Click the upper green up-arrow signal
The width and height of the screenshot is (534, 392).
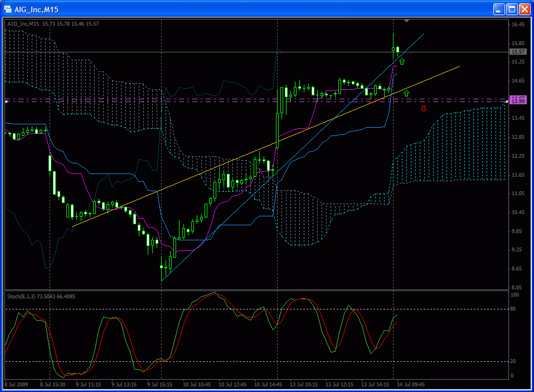coord(402,62)
